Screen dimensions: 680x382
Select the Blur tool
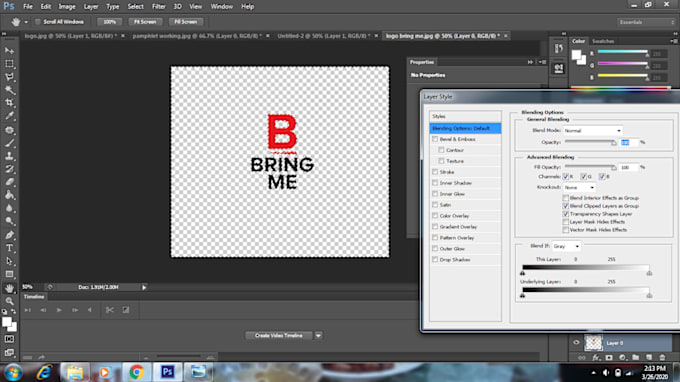pos(9,208)
